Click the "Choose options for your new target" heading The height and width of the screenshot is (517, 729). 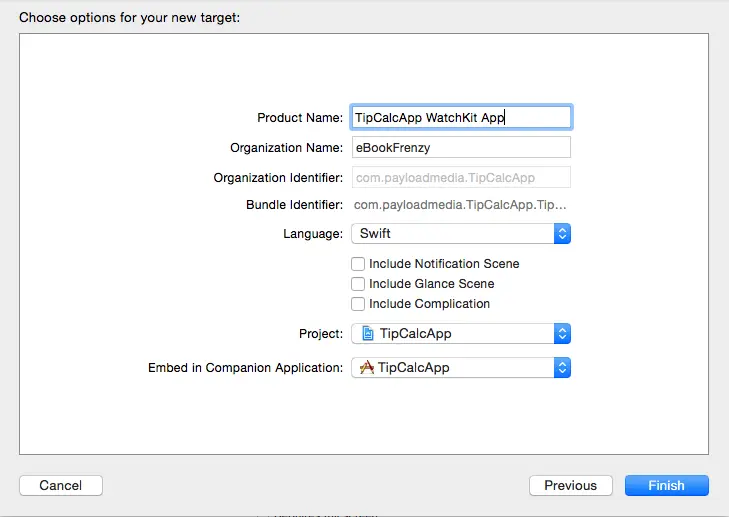[x=130, y=18]
